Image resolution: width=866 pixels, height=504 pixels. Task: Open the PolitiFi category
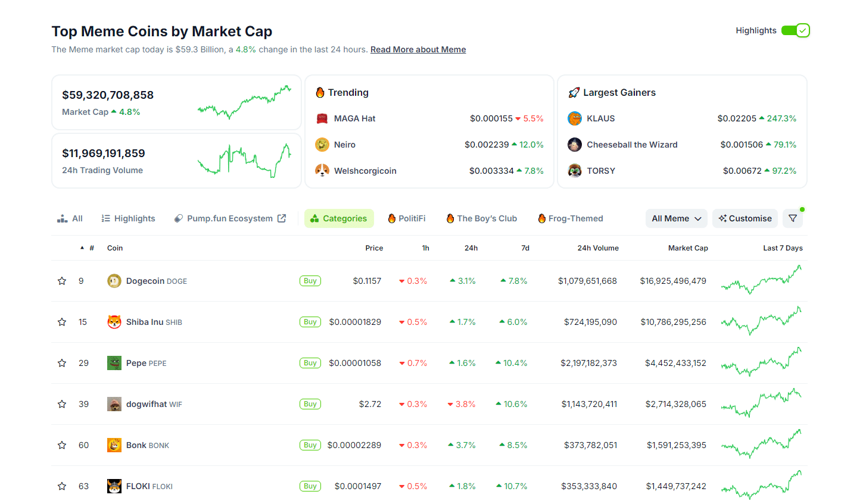click(407, 218)
